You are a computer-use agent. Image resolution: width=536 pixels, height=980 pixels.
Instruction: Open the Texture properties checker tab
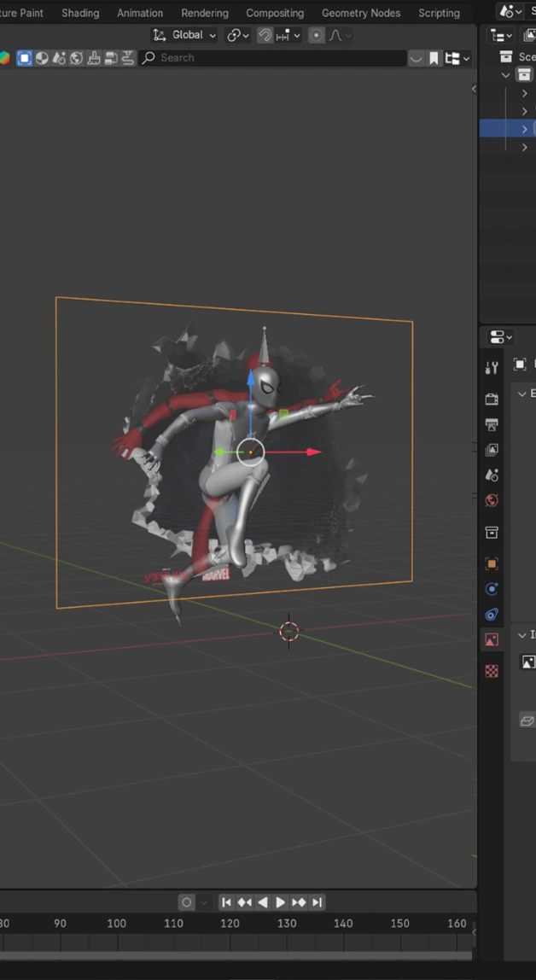pyautogui.click(x=492, y=671)
